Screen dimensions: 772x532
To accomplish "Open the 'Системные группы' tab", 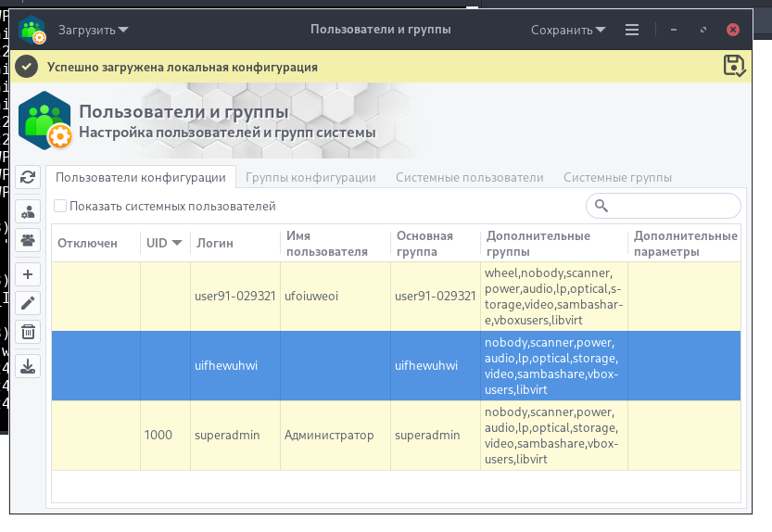I will [x=617, y=177].
